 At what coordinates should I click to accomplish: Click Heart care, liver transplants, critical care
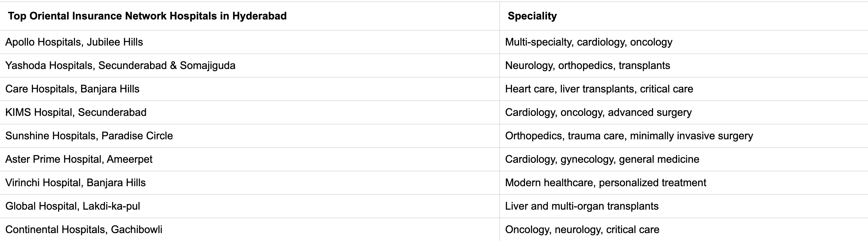[x=599, y=89]
